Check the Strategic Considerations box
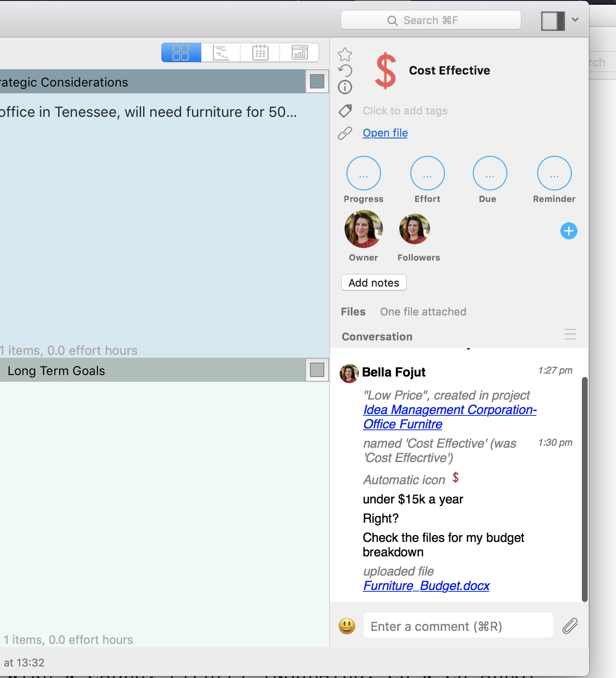 tap(317, 82)
